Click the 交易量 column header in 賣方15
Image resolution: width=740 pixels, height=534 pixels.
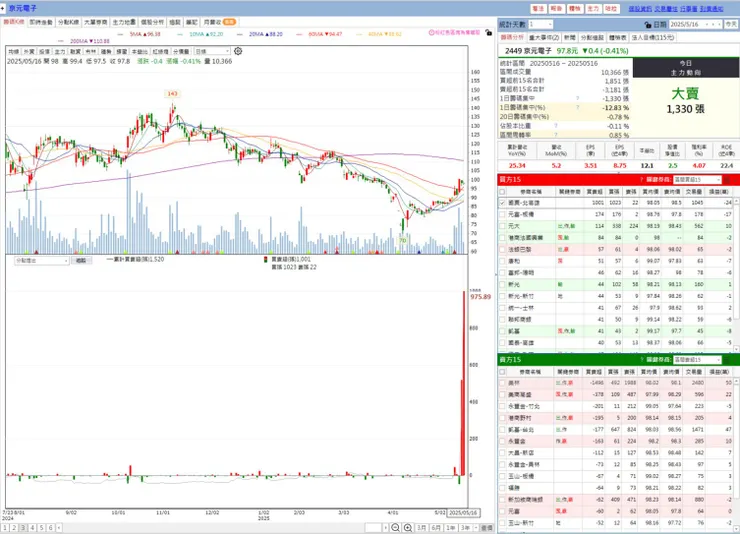pyautogui.click(x=694, y=372)
